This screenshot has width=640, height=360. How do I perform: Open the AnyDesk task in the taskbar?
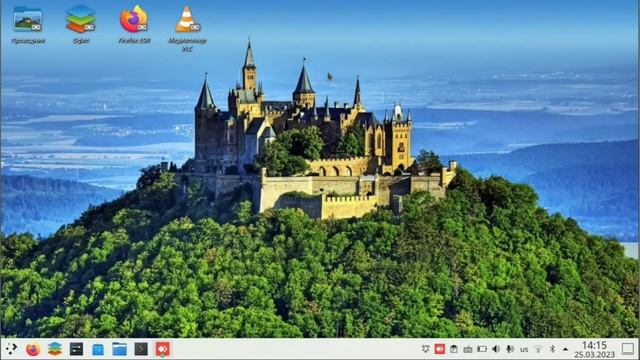(x=163, y=349)
